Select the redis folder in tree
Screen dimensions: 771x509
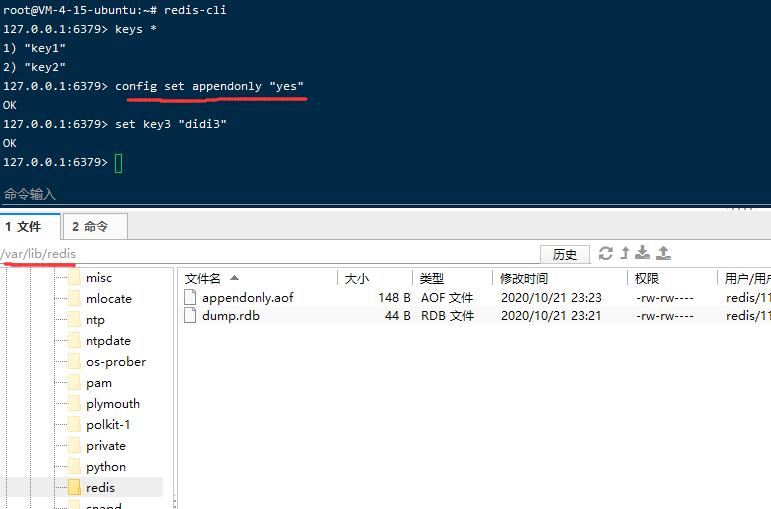tap(100, 488)
